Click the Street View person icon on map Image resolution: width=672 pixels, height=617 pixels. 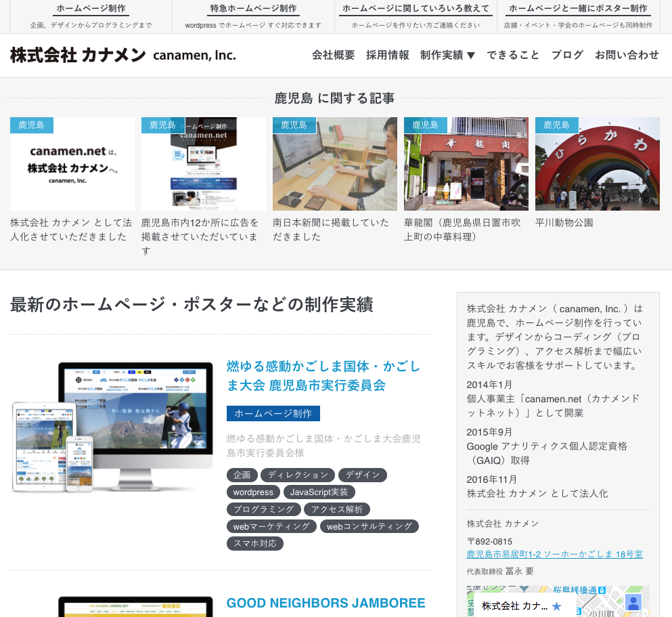(x=633, y=602)
